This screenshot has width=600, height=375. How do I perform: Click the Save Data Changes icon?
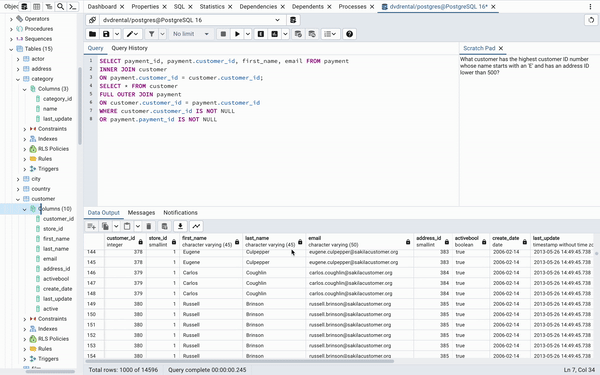click(x=165, y=226)
